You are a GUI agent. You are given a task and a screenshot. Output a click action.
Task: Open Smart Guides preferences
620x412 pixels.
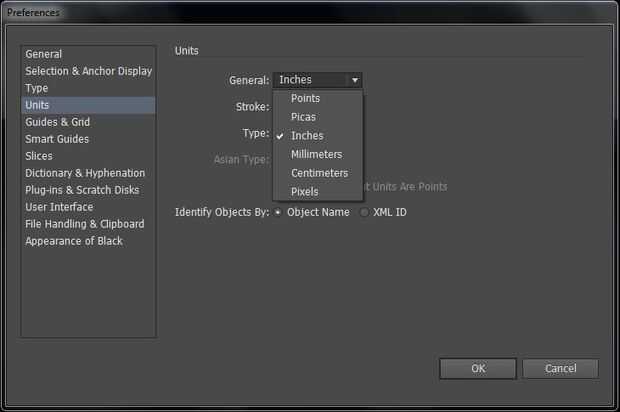click(x=89, y=139)
